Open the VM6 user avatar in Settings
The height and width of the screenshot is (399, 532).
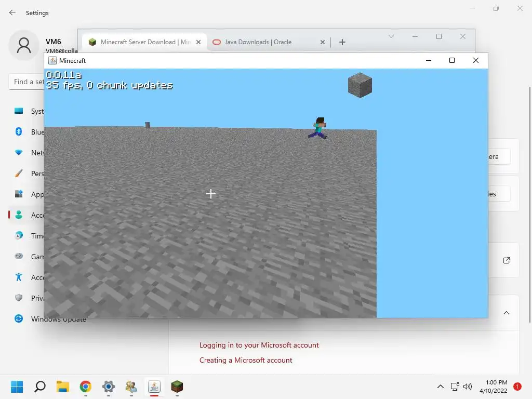coord(24,46)
